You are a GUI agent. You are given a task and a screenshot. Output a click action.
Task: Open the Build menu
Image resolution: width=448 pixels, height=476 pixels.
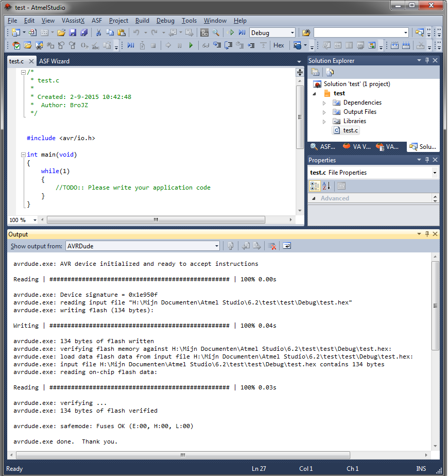click(142, 21)
